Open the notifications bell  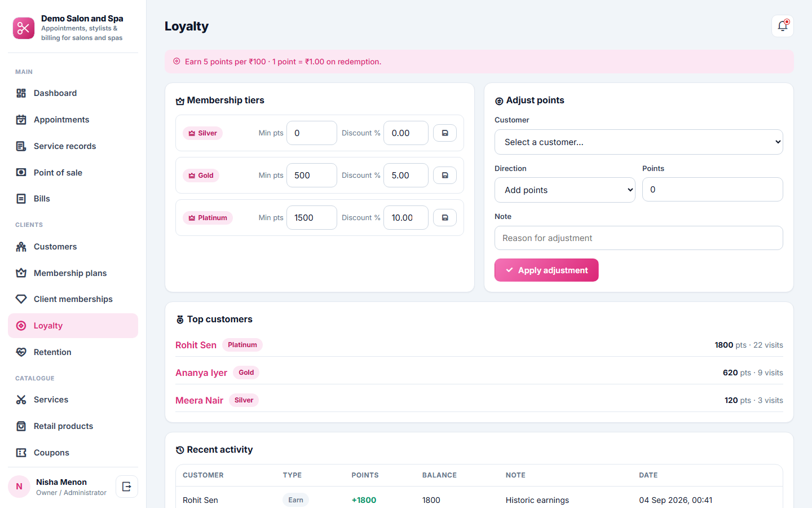click(x=783, y=26)
